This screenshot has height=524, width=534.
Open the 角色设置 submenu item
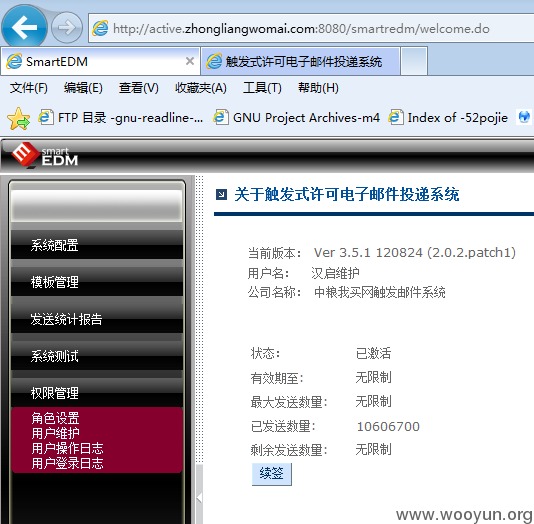tap(55, 418)
